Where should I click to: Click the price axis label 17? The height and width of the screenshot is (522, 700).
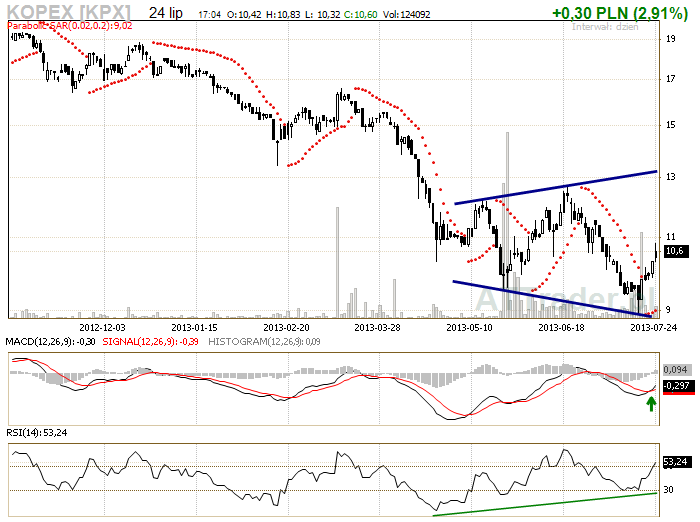[x=671, y=79]
